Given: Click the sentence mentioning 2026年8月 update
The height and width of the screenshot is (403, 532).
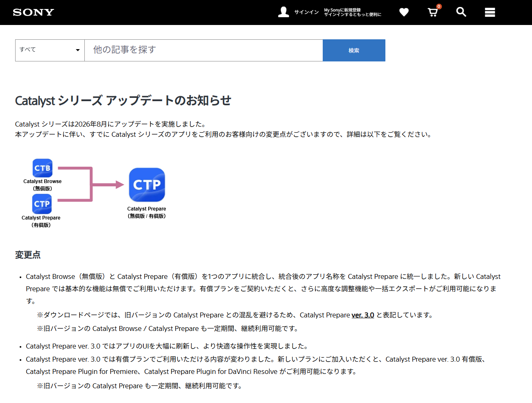Looking at the screenshot, I should coord(111,124).
